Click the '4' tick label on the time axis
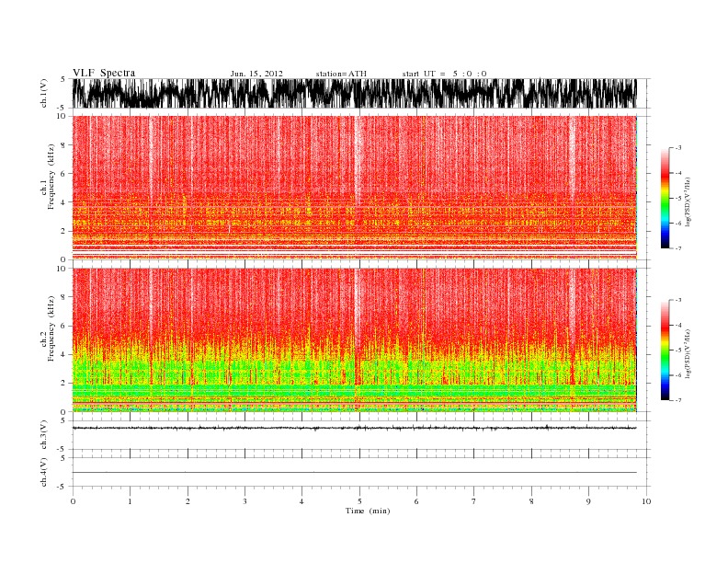 click(301, 501)
